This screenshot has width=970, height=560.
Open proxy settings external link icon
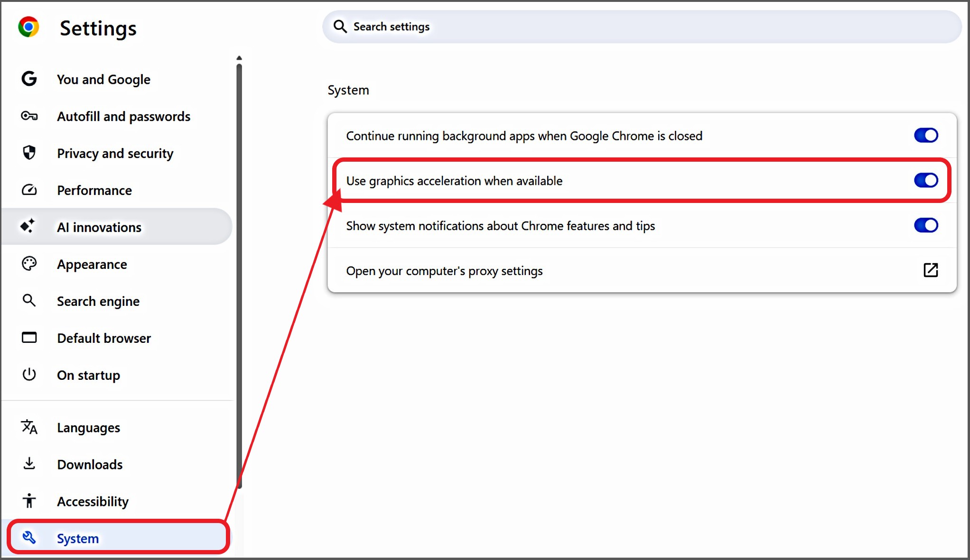[x=930, y=270]
